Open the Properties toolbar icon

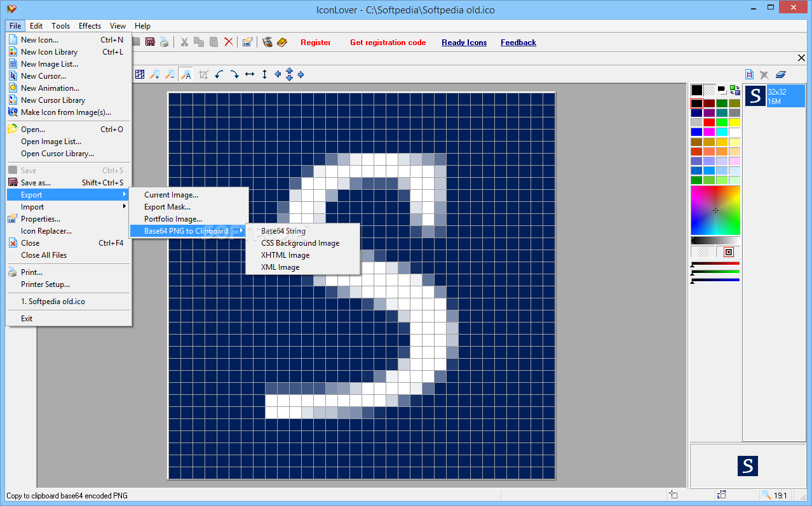coord(248,42)
